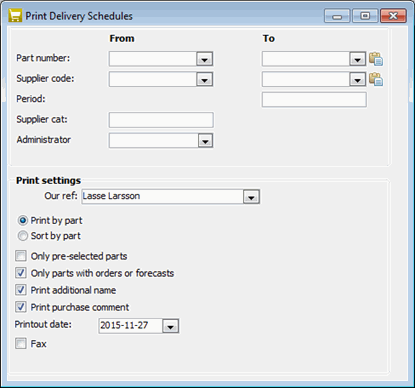Open the Printout date calendar dropdown
This screenshot has height=388, width=415.
tap(170, 326)
